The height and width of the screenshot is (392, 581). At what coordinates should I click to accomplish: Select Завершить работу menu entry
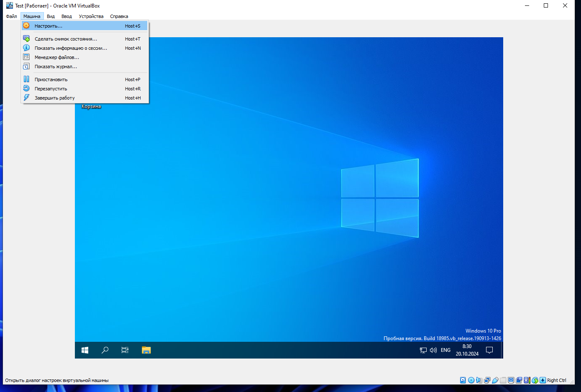(84, 98)
